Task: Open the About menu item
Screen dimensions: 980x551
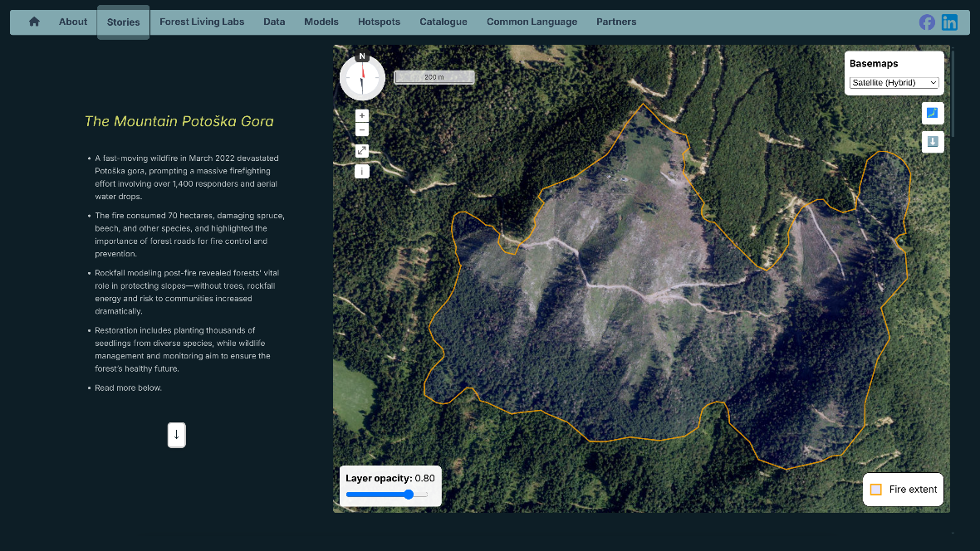Action: pyautogui.click(x=73, y=22)
